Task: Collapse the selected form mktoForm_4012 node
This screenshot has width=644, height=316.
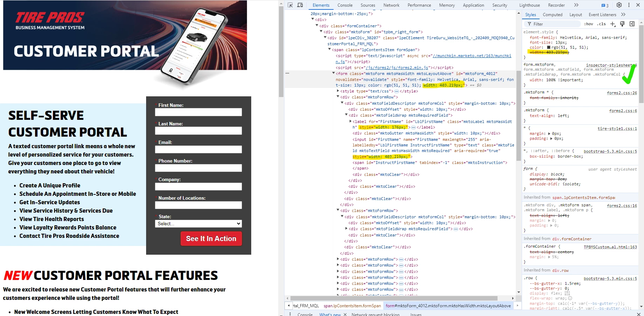Action: (334, 73)
